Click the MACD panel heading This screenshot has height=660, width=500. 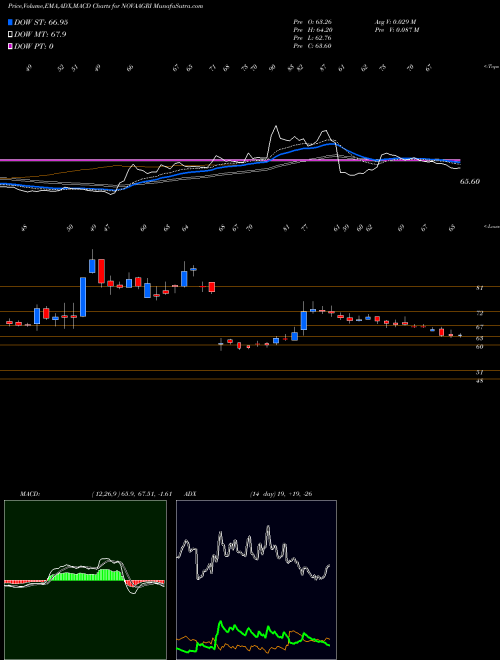(x=30, y=494)
